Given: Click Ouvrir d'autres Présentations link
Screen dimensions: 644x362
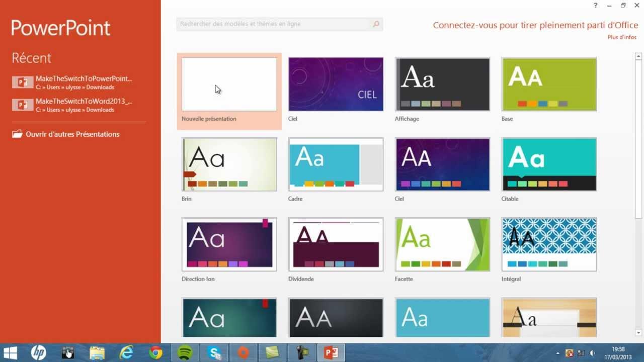Looking at the screenshot, I should pyautogui.click(x=72, y=134).
